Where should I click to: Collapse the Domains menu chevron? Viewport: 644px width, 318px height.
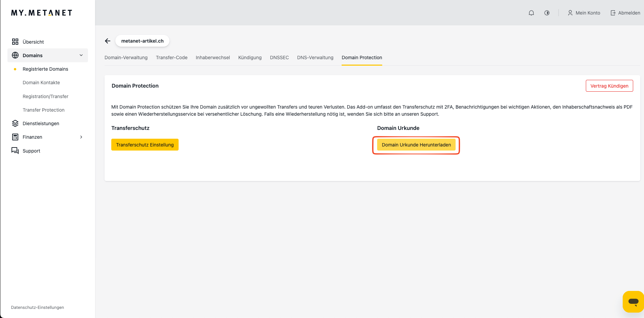click(x=81, y=55)
